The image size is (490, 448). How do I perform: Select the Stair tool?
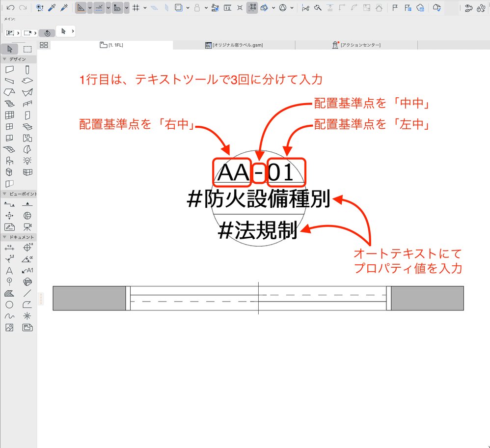[9, 104]
